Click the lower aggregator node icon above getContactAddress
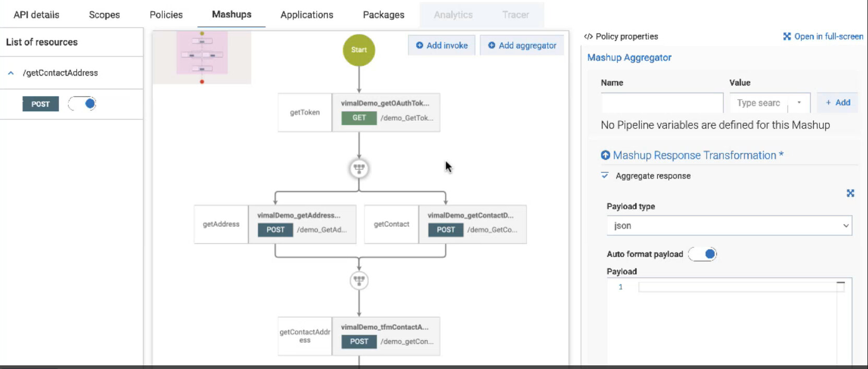This screenshot has height=369, width=868. [x=359, y=280]
